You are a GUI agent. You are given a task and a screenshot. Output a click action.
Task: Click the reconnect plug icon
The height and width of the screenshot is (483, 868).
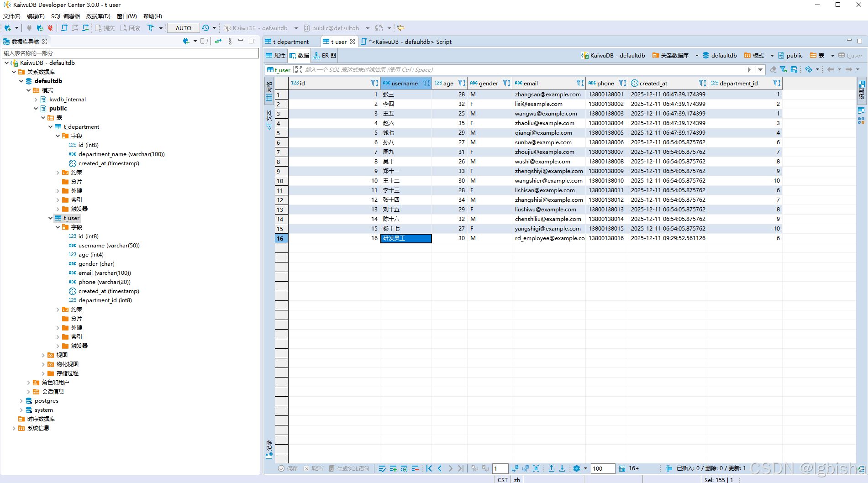tap(40, 28)
